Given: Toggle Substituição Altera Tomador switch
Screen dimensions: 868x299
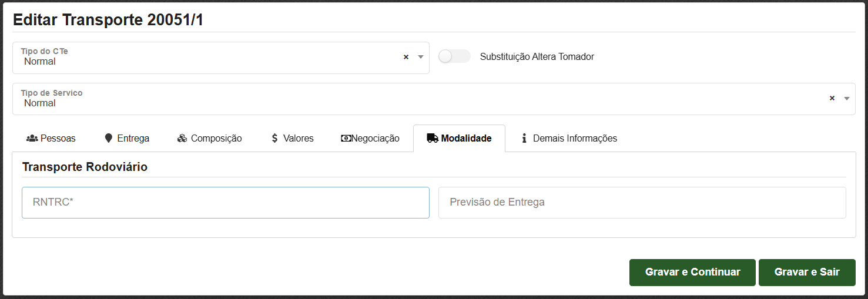Looking at the screenshot, I should click(454, 56).
